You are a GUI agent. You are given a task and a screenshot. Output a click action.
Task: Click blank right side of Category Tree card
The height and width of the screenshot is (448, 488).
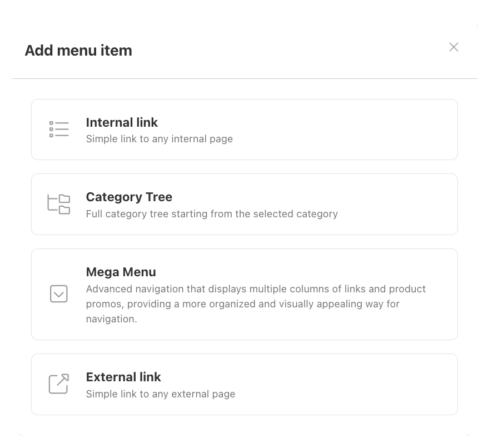[399, 204]
